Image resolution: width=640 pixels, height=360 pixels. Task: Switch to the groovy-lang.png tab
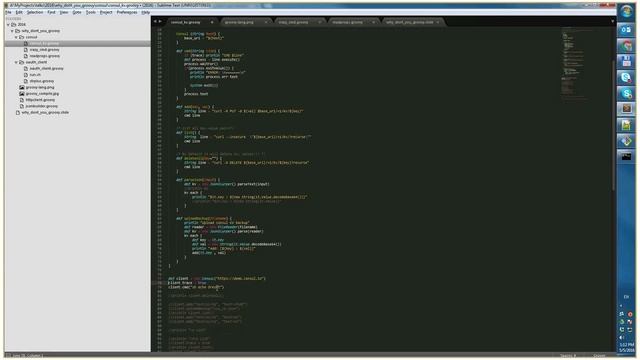point(239,22)
